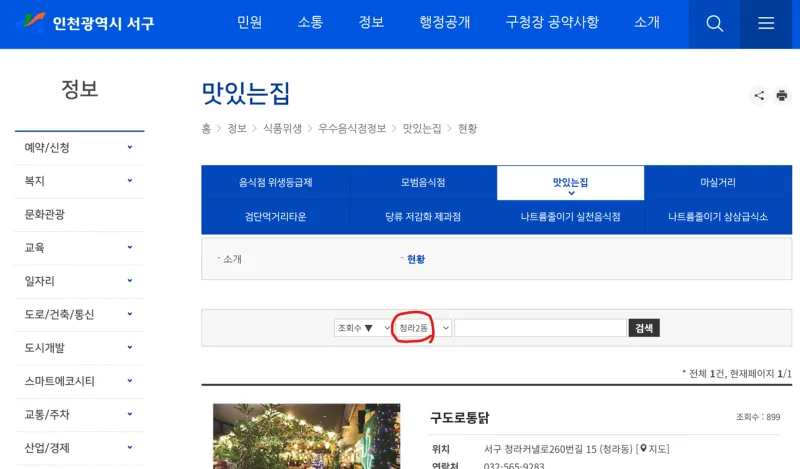This screenshot has width=800, height=469.
Task: Open the 조회수 sort order dropdown
Action: click(363, 328)
